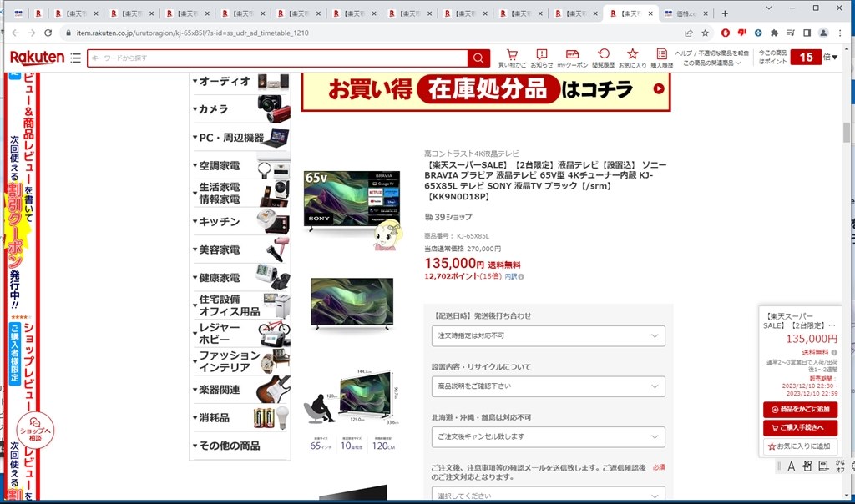Open the 閲覧履歴 browsing history icon
Screen dimensions: 855x504
603,58
